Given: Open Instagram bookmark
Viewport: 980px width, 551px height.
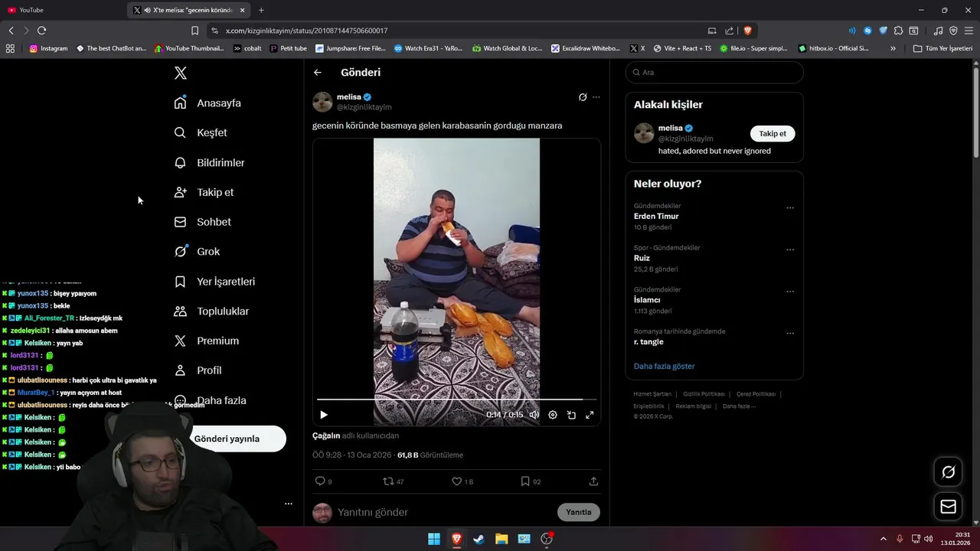Looking at the screenshot, I should coord(48,48).
